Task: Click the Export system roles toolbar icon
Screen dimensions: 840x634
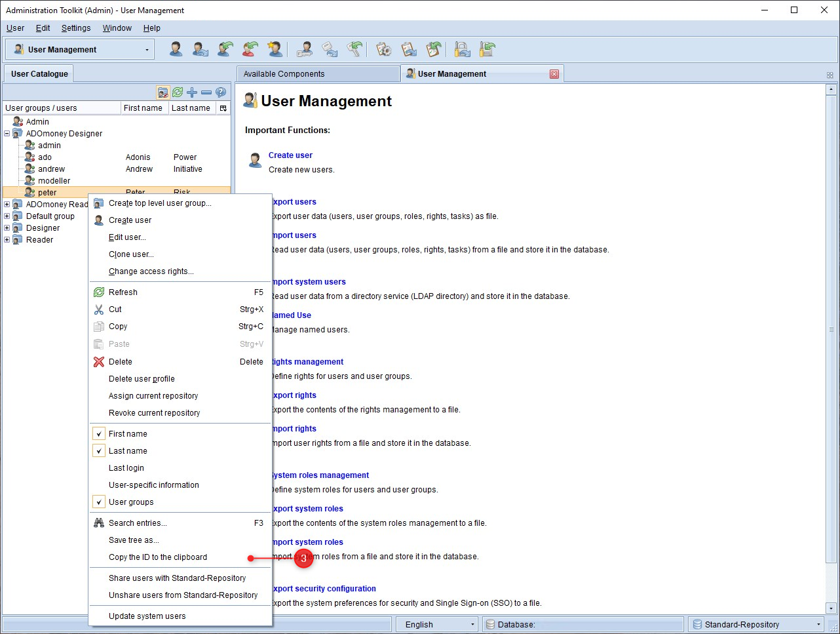Action: 409,49
